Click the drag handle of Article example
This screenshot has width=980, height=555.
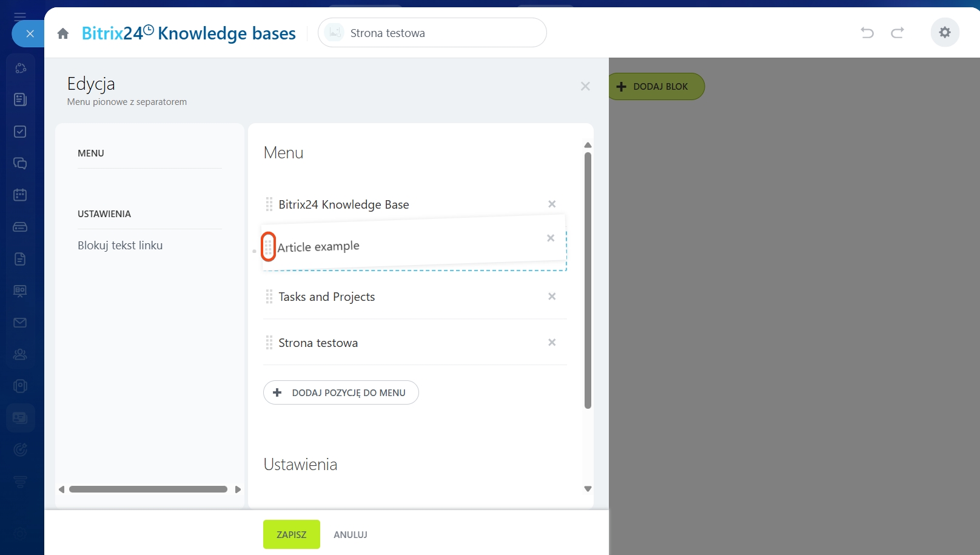pyautogui.click(x=268, y=247)
